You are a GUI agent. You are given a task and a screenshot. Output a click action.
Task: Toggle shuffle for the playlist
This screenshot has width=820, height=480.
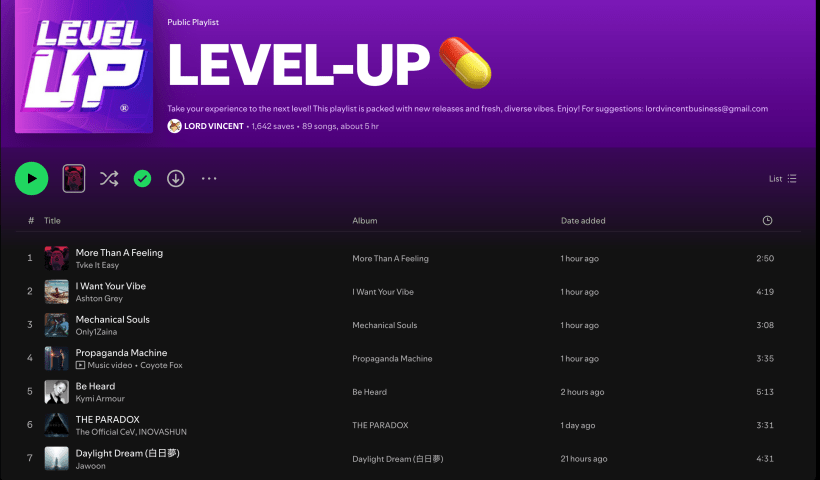[x=108, y=179]
